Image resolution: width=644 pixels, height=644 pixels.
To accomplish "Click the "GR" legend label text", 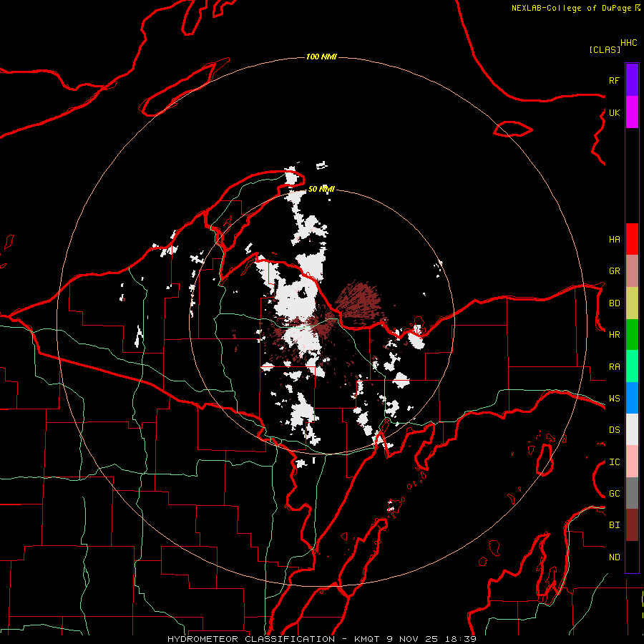I will pos(614,271).
